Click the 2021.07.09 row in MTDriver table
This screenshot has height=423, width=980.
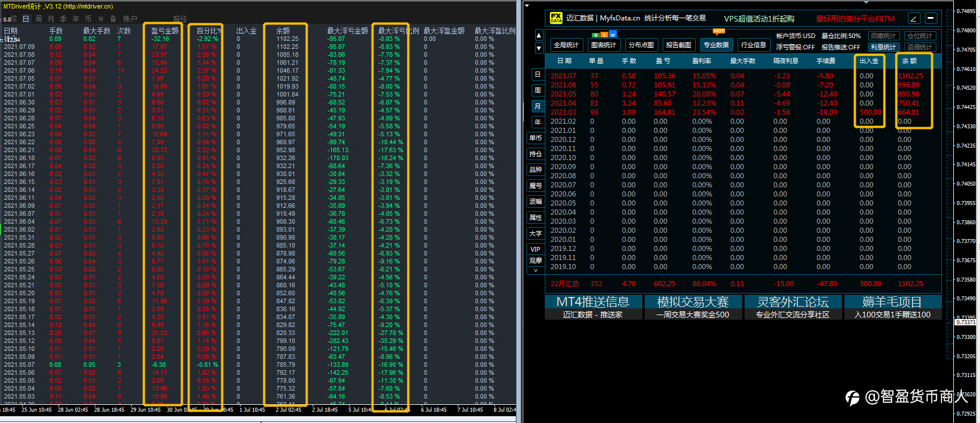pos(258,47)
